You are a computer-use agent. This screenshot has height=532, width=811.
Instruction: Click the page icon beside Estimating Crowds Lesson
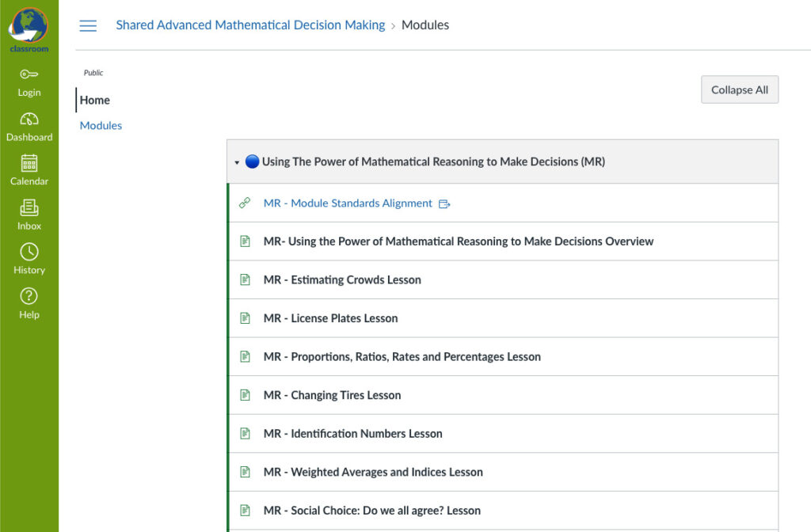[246, 280]
